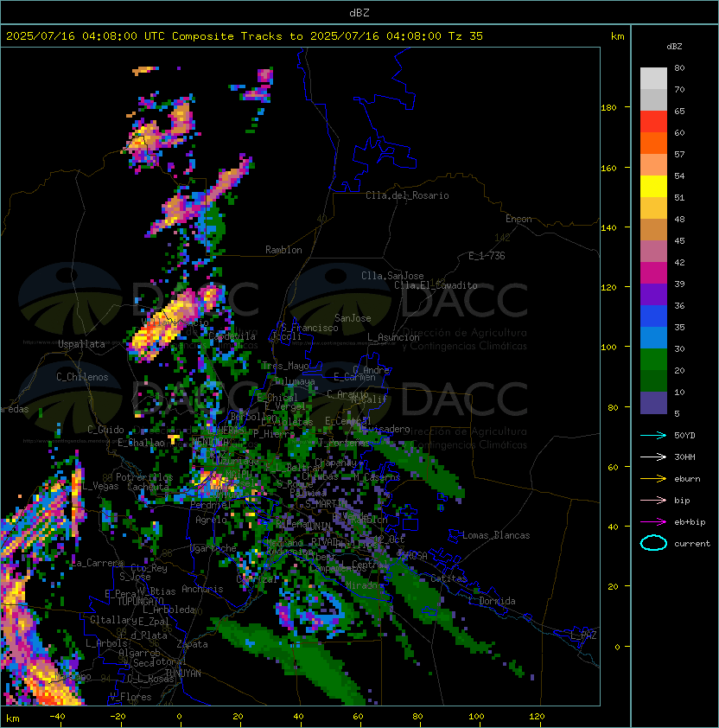Click the Clla.SanJose map label
719x728 pixels.
point(392,276)
